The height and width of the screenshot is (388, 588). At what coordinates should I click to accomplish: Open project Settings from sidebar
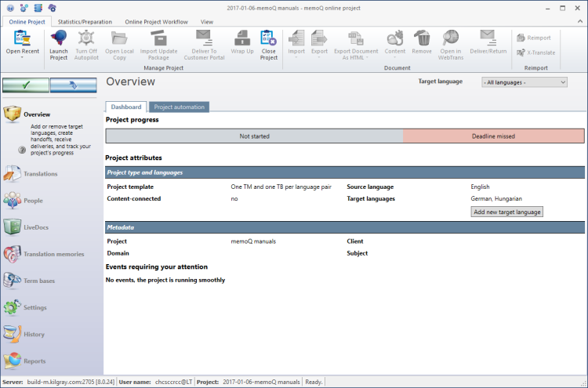36,307
